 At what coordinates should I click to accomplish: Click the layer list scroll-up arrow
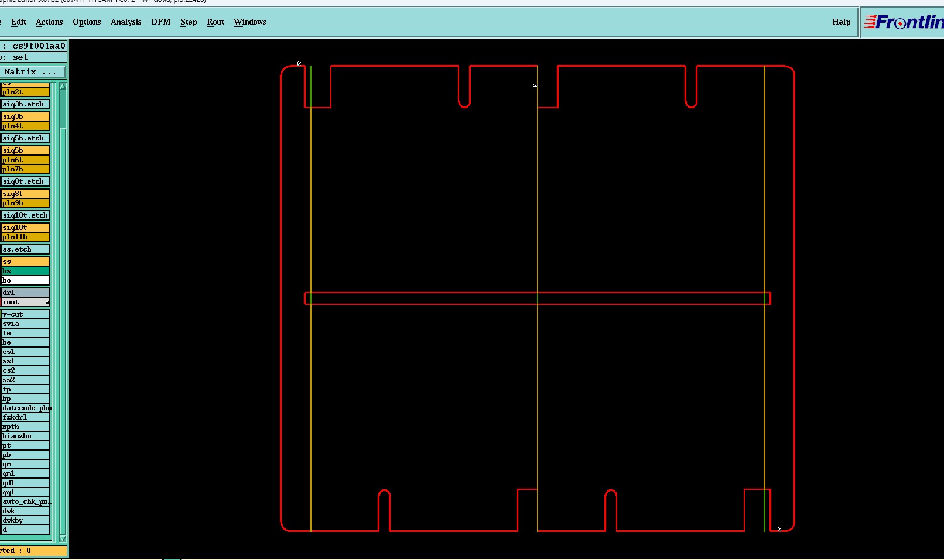click(x=63, y=87)
